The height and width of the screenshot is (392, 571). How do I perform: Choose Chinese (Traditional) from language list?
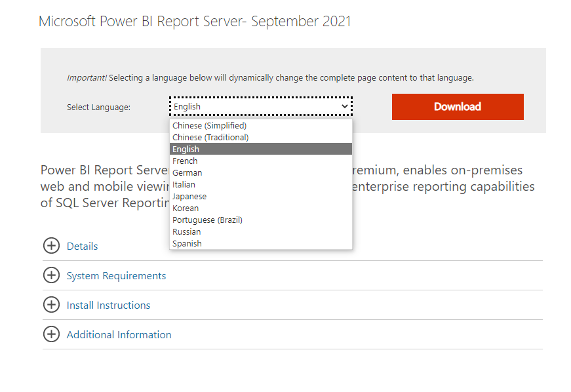[x=261, y=137]
